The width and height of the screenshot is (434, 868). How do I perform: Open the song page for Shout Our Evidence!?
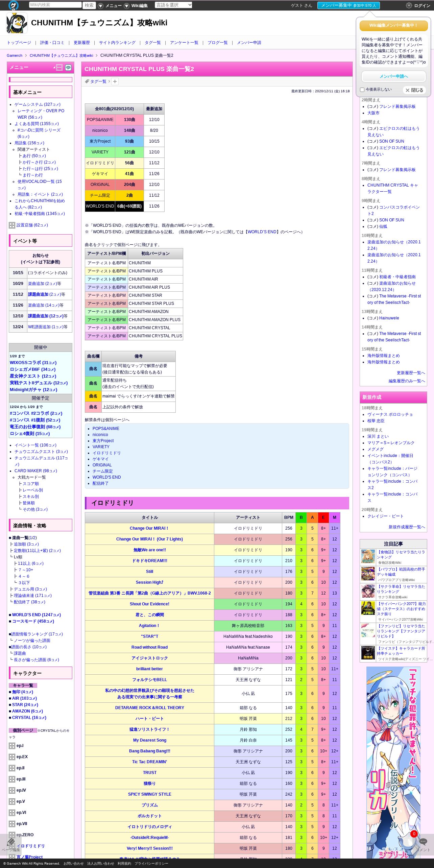[149, 604]
